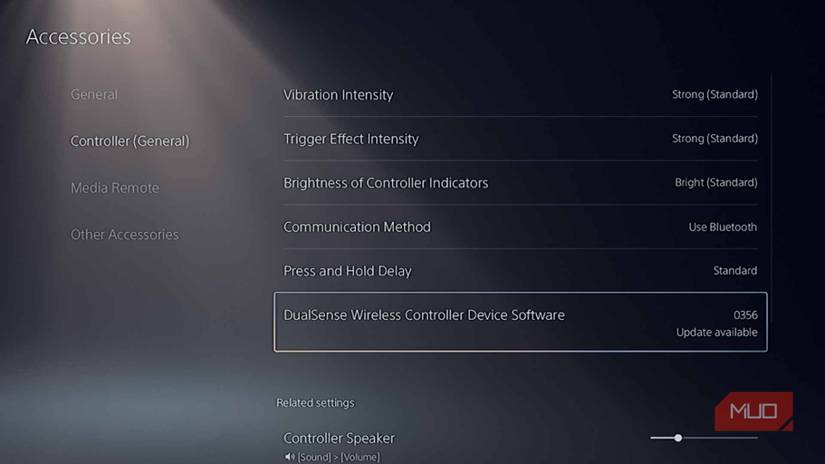This screenshot has height=464, width=825.
Task: Change Trigger Effect Intensity option
Action: tap(520, 139)
